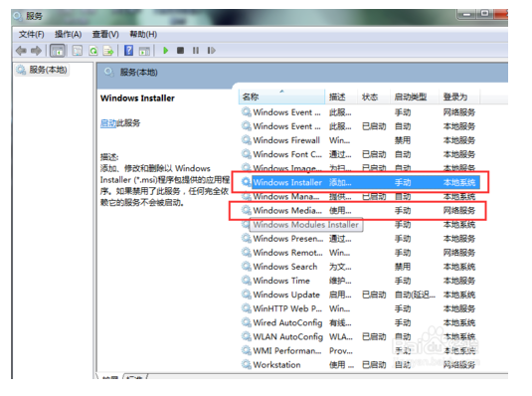Select the WinHTTP Web P... service
Viewport: 532px width, 396px height.
tap(359, 308)
